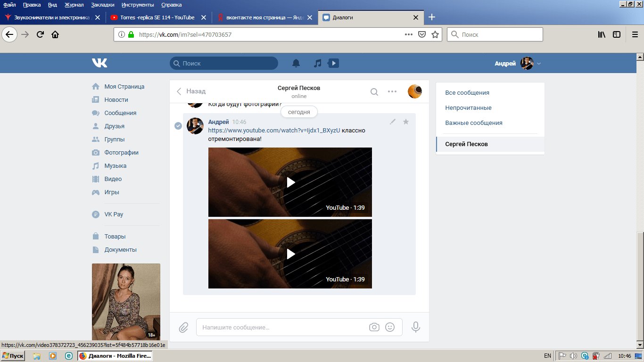644x362 pixels.
Task: Record a voice message with microphone icon
Action: [x=415, y=327]
